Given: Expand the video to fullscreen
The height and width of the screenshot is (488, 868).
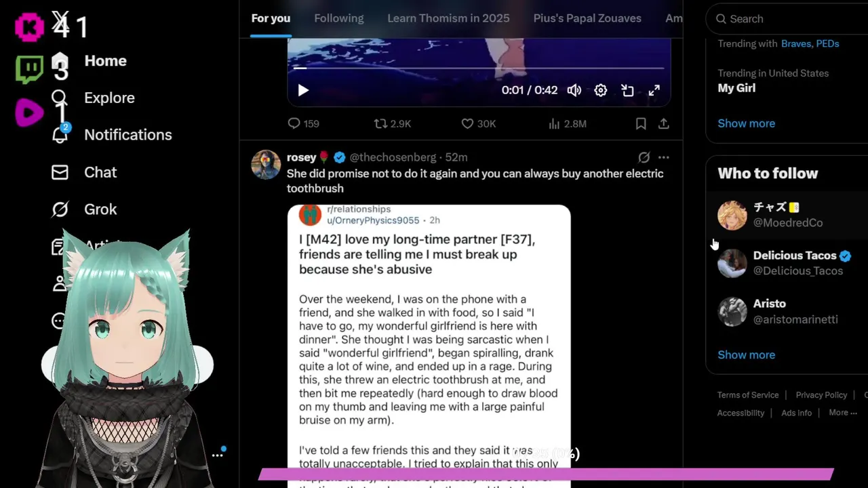Looking at the screenshot, I should click(x=654, y=90).
